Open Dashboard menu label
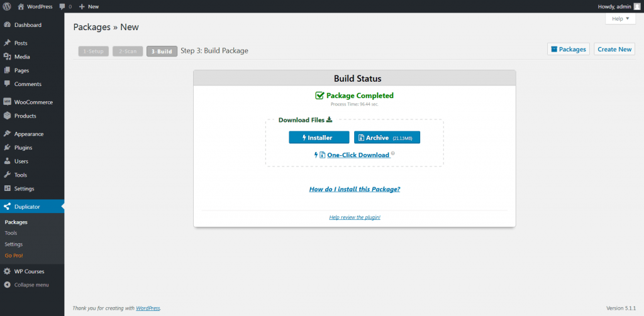644x316 pixels. [28, 25]
